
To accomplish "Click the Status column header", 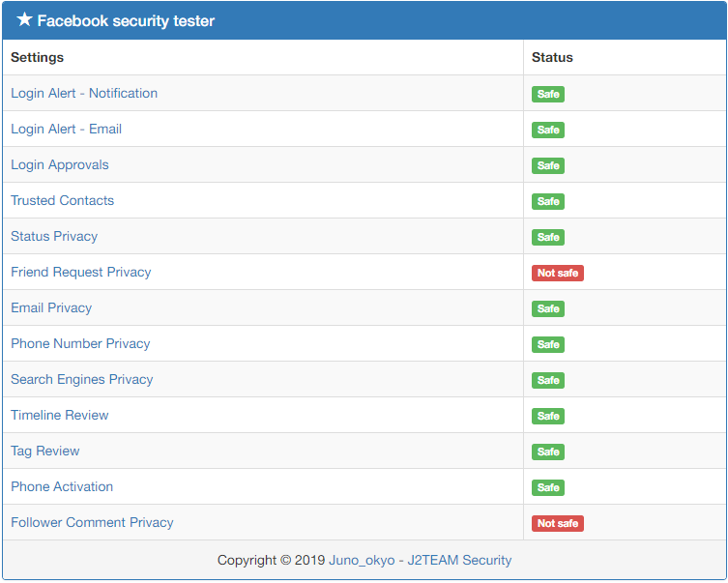I will pyautogui.click(x=552, y=58).
